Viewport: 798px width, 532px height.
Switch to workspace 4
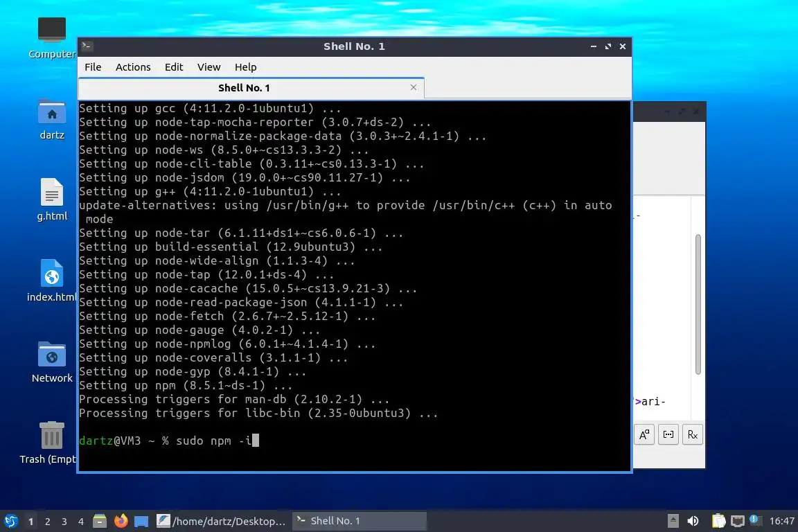(x=81, y=522)
